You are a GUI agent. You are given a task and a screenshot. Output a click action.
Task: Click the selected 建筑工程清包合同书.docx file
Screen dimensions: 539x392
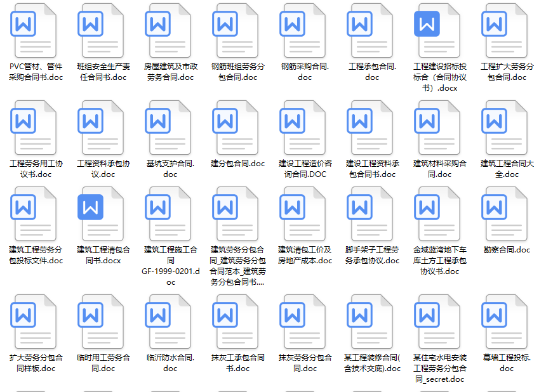coord(100,222)
